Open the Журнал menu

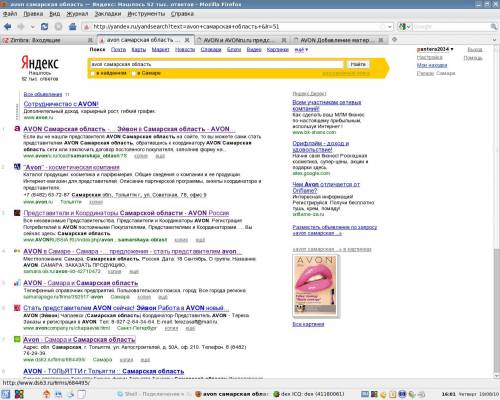[x=77, y=14]
